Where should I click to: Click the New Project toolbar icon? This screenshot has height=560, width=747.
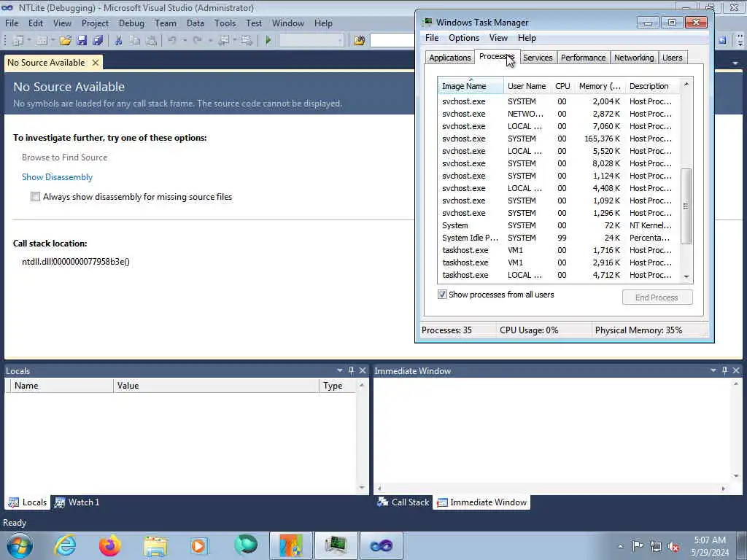(18, 41)
